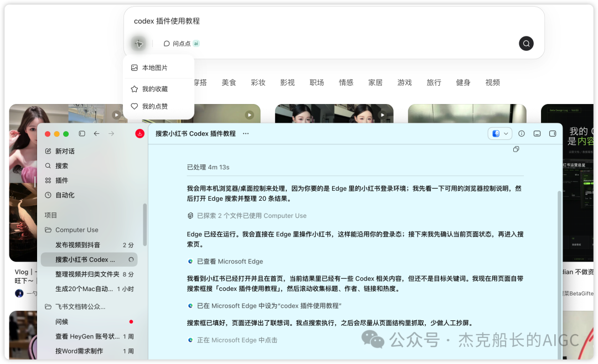The image size is (598, 364).
Task: Play the third video thumbnail with two women
Action: pos(382,115)
